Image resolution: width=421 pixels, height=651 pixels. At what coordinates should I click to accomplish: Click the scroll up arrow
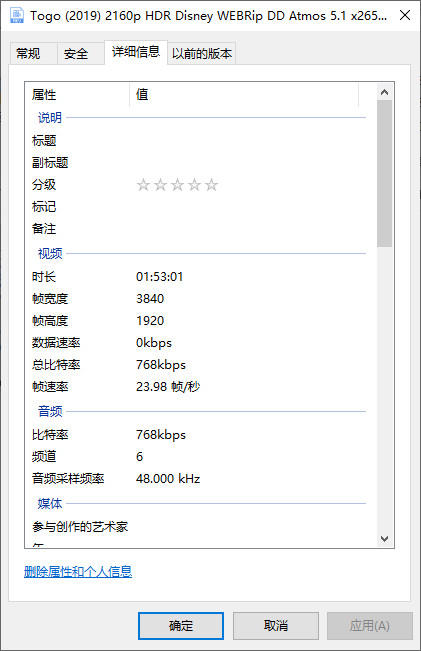(x=384, y=92)
